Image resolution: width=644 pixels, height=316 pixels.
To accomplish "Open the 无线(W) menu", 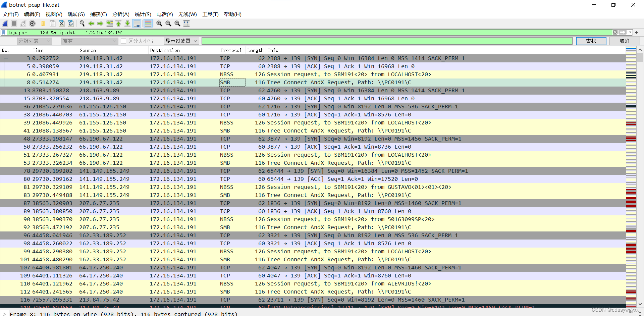I will click(x=187, y=14).
